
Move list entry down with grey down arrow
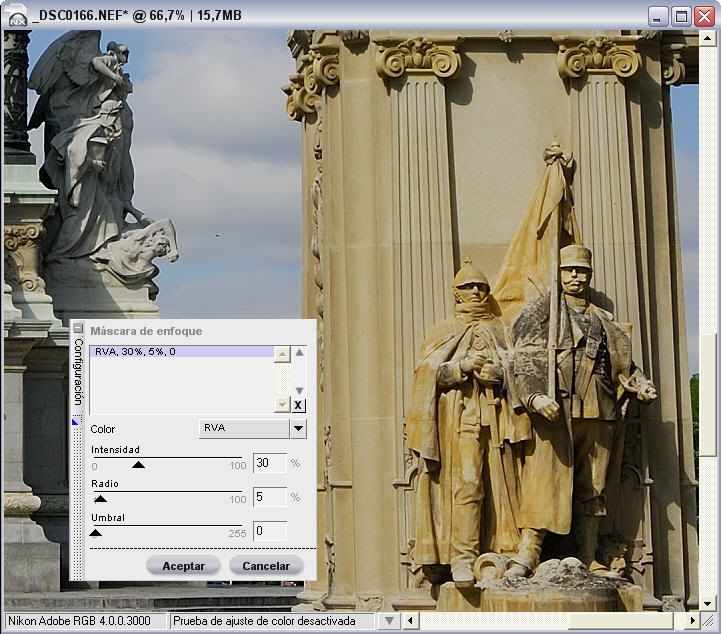(x=299, y=391)
